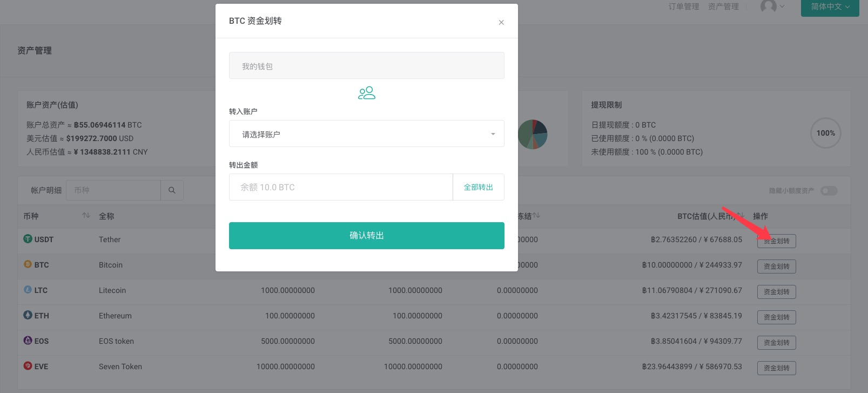Click the 账户总资产 BTC total text

[x=84, y=125]
